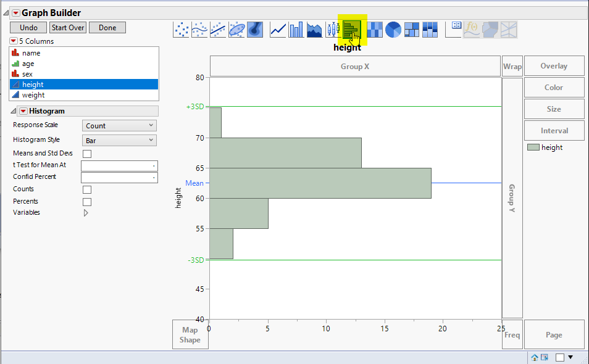Select the Smoother element icon
The image size is (589, 364).
pos(199,29)
